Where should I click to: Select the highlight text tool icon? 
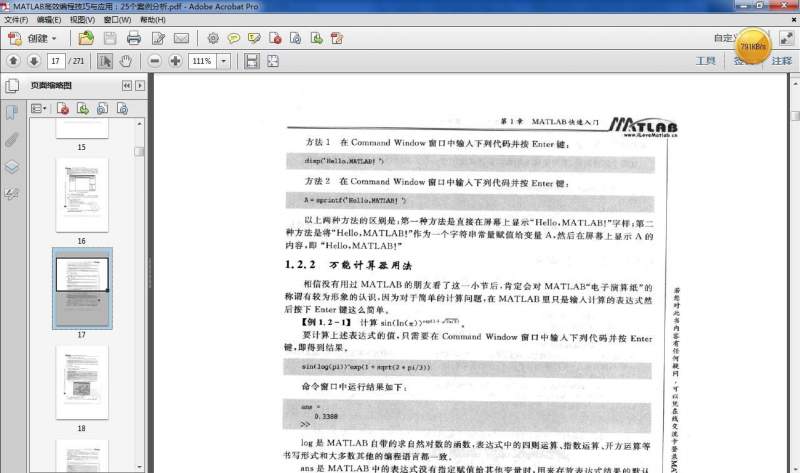point(254,38)
